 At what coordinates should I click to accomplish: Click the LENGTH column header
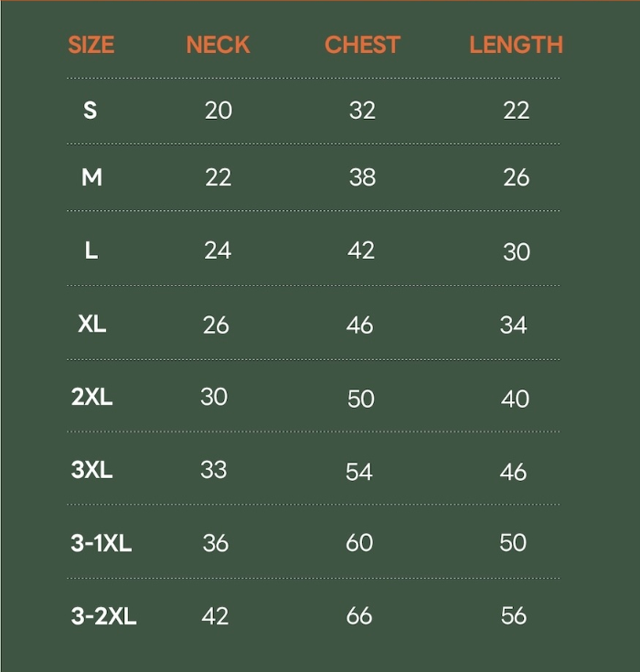pyautogui.click(x=516, y=45)
